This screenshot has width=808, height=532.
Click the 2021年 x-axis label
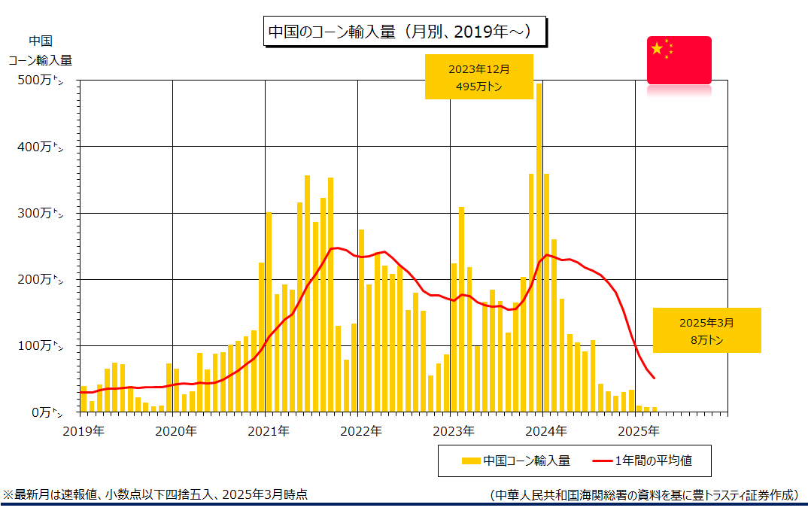click(x=269, y=431)
